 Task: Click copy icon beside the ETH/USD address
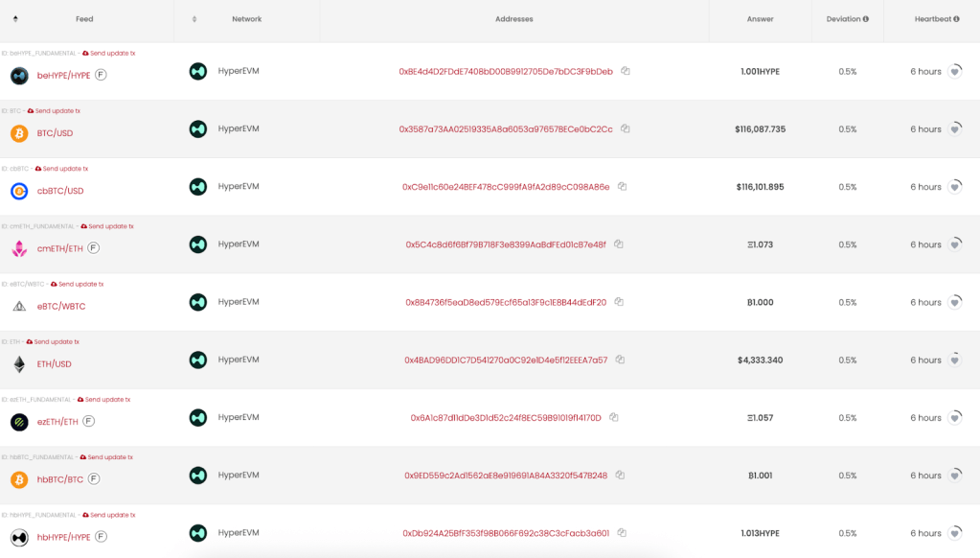point(621,360)
